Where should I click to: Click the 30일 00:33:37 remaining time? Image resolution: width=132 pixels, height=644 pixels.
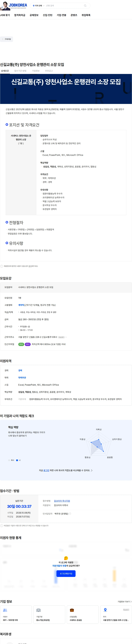click(x=19, y=506)
